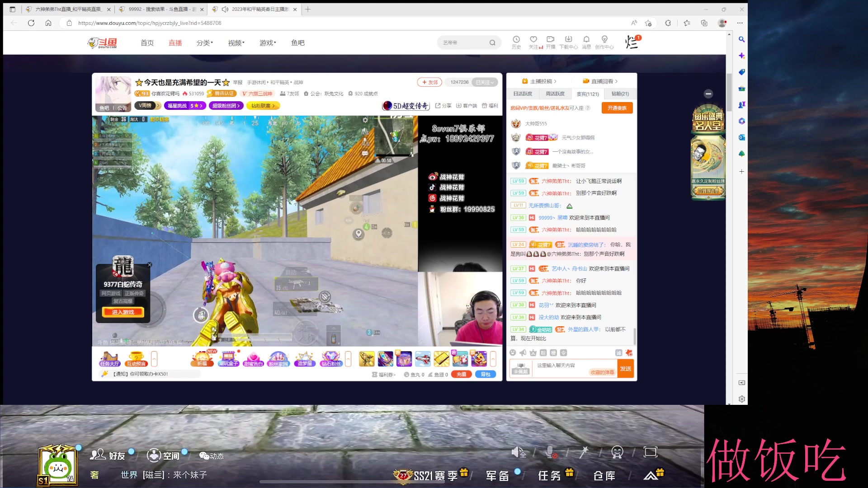Open the 消息 notification bell
This screenshot has height=488, width=868.
click(586, 42)
